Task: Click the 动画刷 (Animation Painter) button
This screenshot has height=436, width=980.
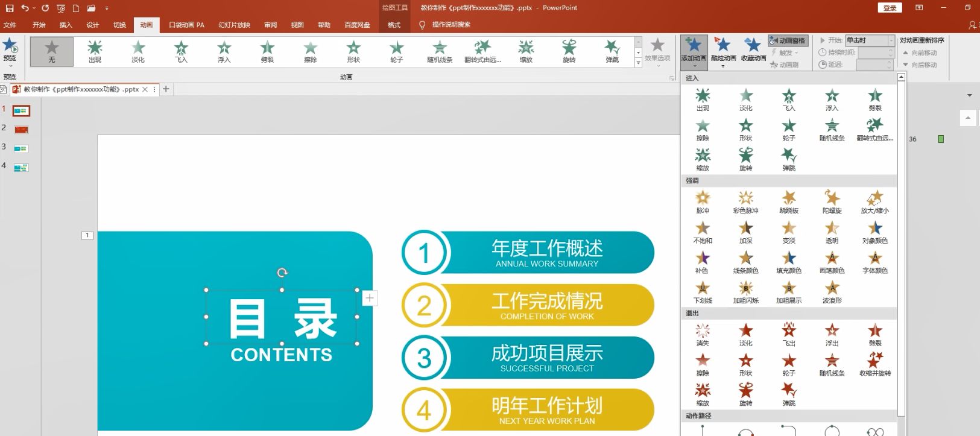Action: [x=785, y=65]
